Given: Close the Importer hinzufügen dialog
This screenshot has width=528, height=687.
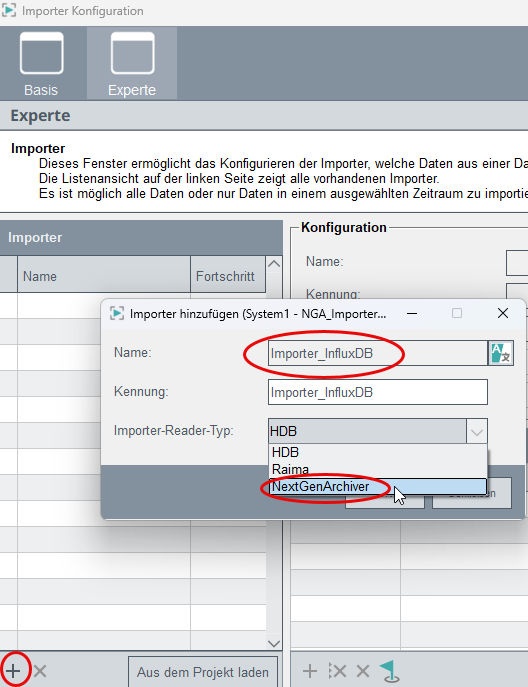Looking at the screenshot, I should 503,313.
